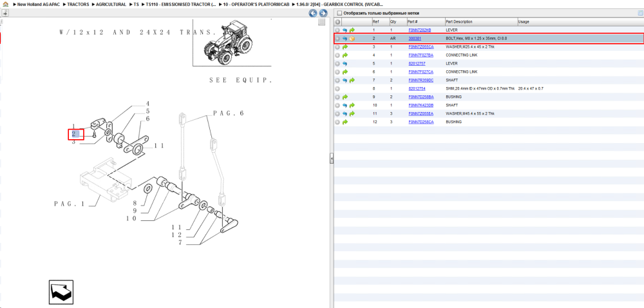
Task: Mark the ref 5 LEVER row circle
Action: click(337, 64)
